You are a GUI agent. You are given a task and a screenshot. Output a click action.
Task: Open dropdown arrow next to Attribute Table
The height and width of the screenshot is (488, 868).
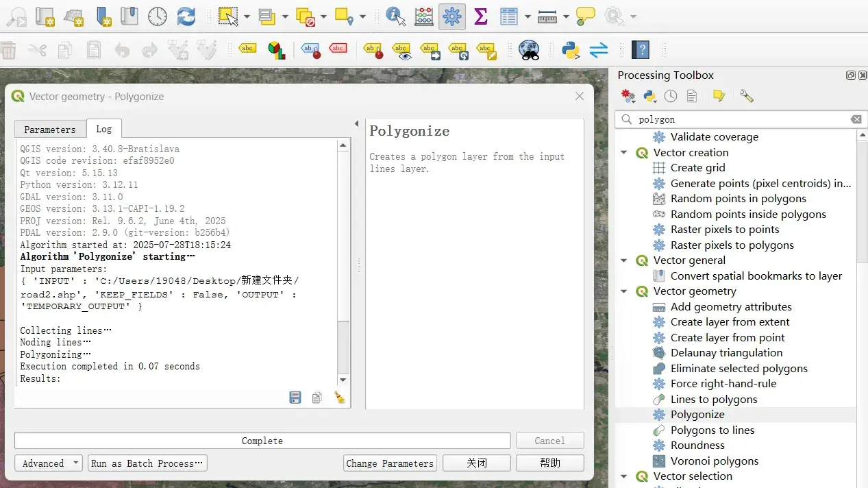(x=527, y=17)
